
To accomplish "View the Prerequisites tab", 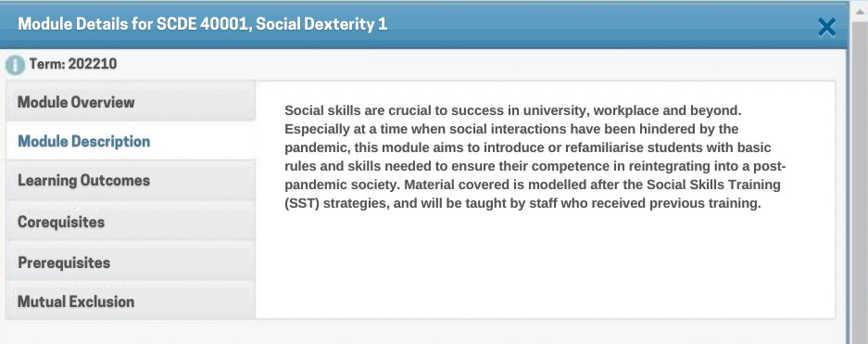I will (131, 262).
